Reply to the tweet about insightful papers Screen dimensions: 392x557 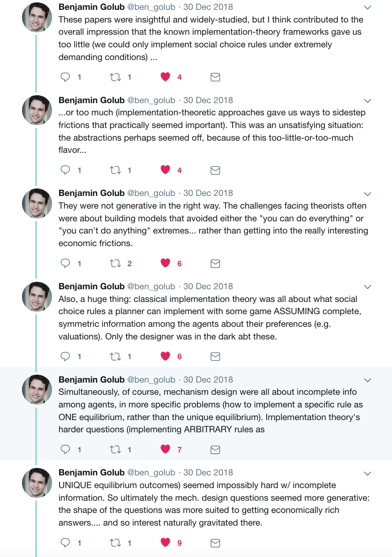[65, 77]
